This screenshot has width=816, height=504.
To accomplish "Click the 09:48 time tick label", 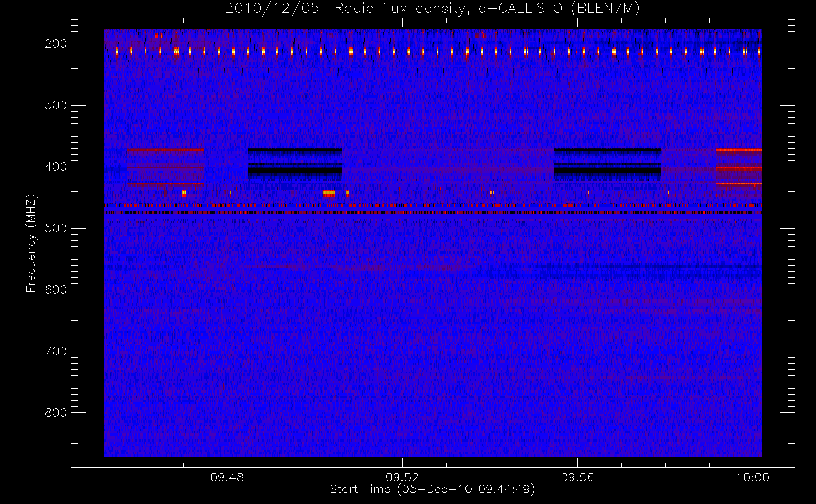I will (227, 477).
